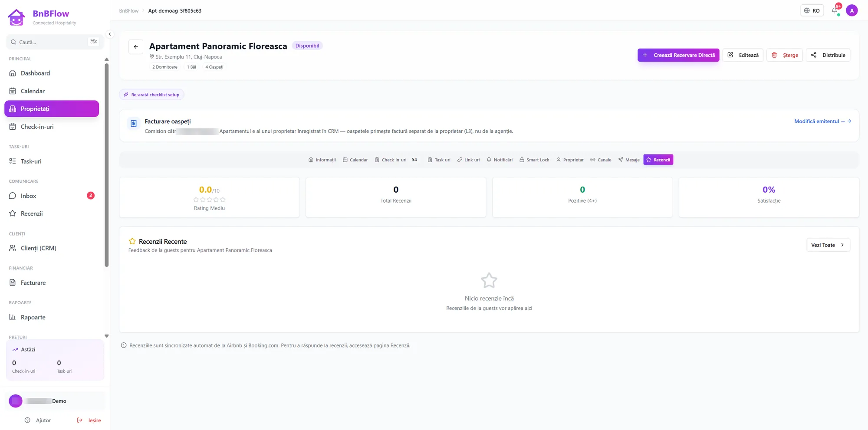The image size is (868, 430).
Task: Collapse the sidebar with chevron handle
Action: tap(110, 34)
